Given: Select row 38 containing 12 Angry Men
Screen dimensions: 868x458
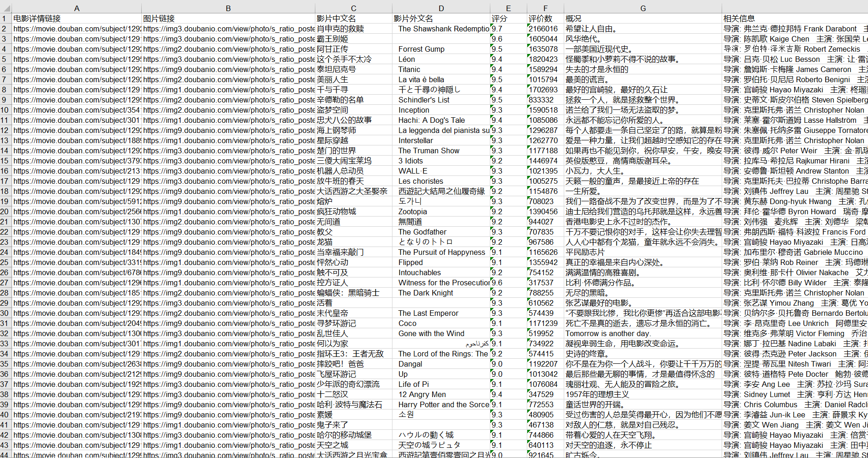Looking at the screenshot, I should click(x=5, y=394).
